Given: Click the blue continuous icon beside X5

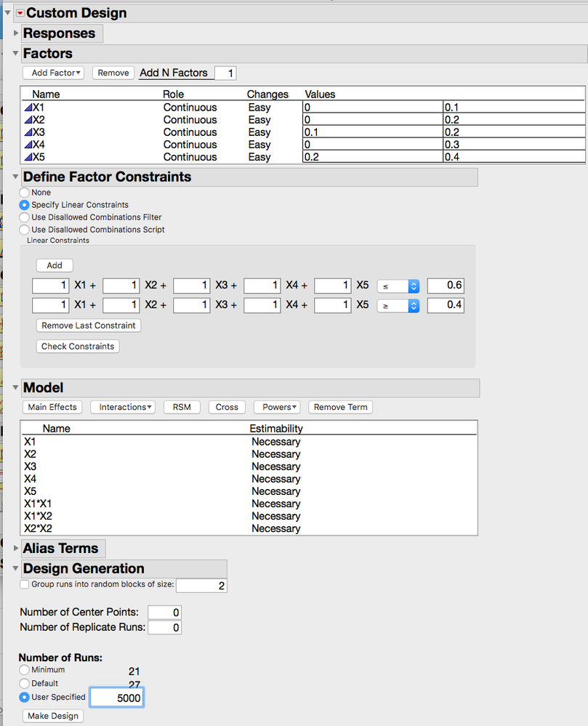Looking at the screenshot, I should click(x=28, y=158).
